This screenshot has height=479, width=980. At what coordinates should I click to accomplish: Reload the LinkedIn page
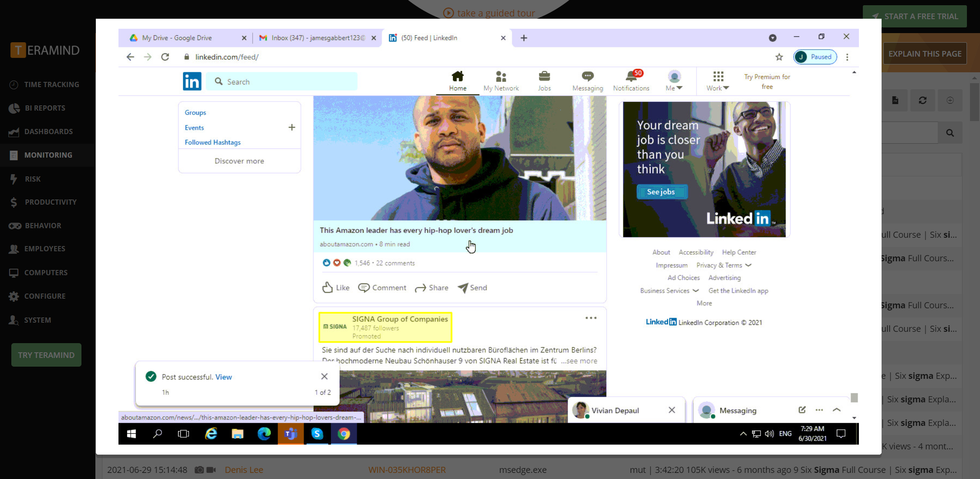tap(165, 57)
